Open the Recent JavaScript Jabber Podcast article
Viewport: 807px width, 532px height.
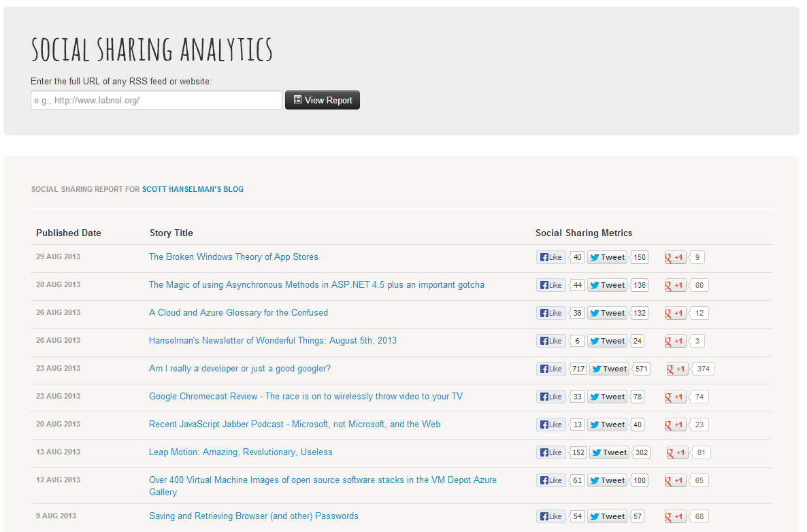tap(295, 424)
